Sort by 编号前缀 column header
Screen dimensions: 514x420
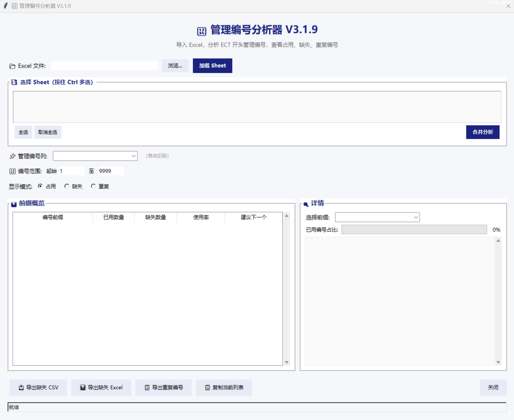pyautogui.click(x=53, y=217)
